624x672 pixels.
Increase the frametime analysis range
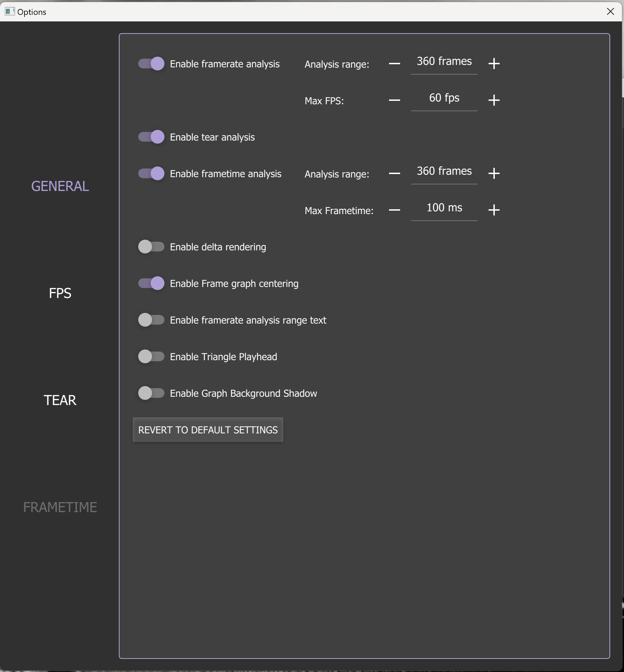(494, 173)
